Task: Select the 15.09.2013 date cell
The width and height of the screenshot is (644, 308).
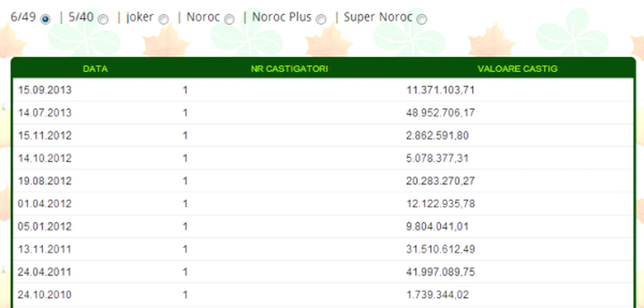Action: click(44, 90)
